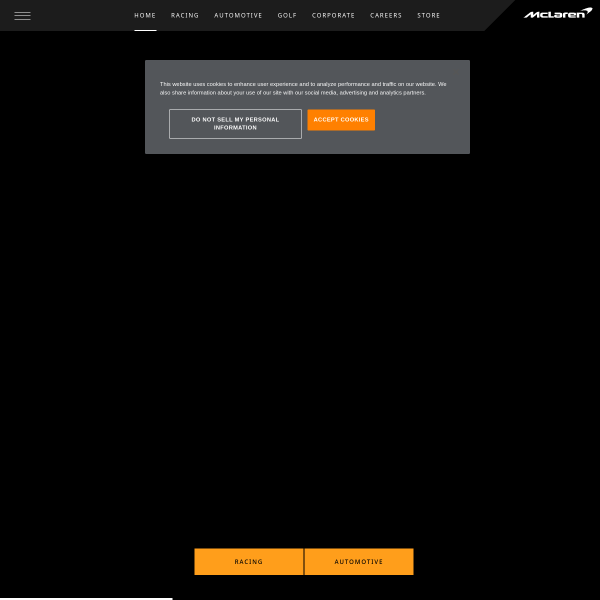Choose Do Not Sell My Personal Information
600x600 pixels.
click(235, 124)
